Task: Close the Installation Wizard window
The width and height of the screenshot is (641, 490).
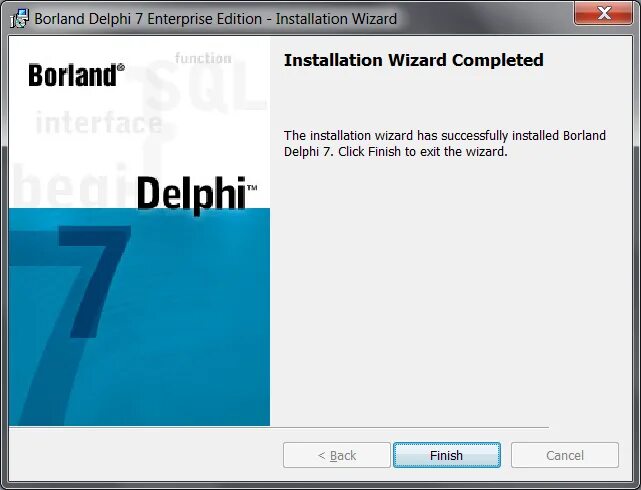Action: [604, 13]
